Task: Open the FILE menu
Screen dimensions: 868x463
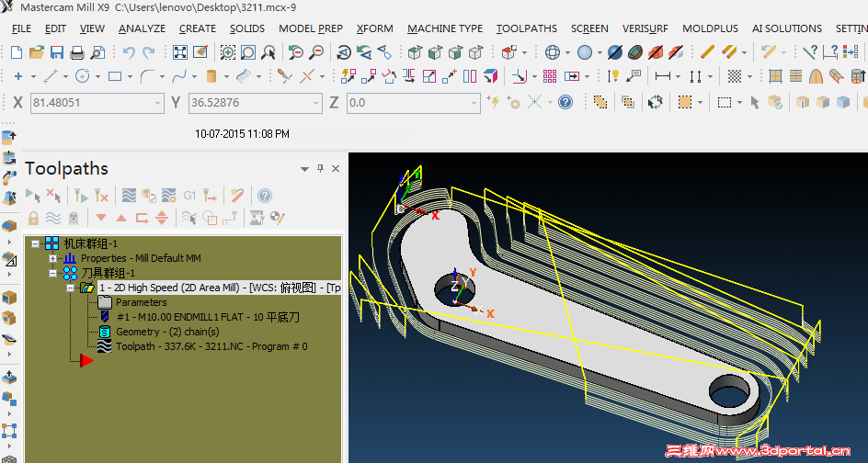Action: click(x=21, y=28)
